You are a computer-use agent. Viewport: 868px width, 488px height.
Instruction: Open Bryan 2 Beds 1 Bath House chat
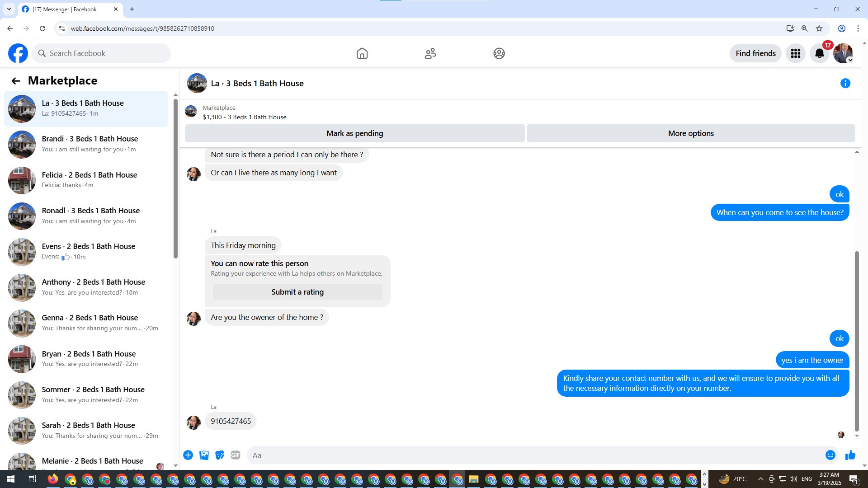(x=86, y=359)
